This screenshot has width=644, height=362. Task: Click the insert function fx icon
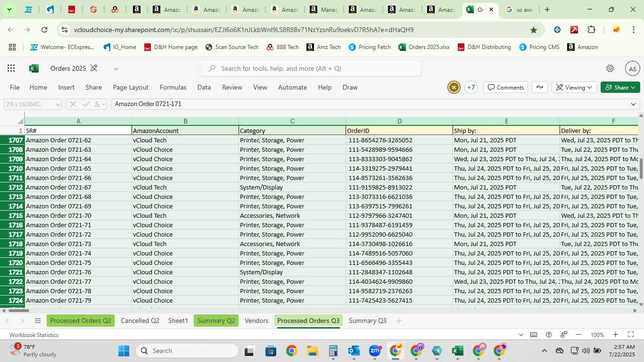pos(98,104)
